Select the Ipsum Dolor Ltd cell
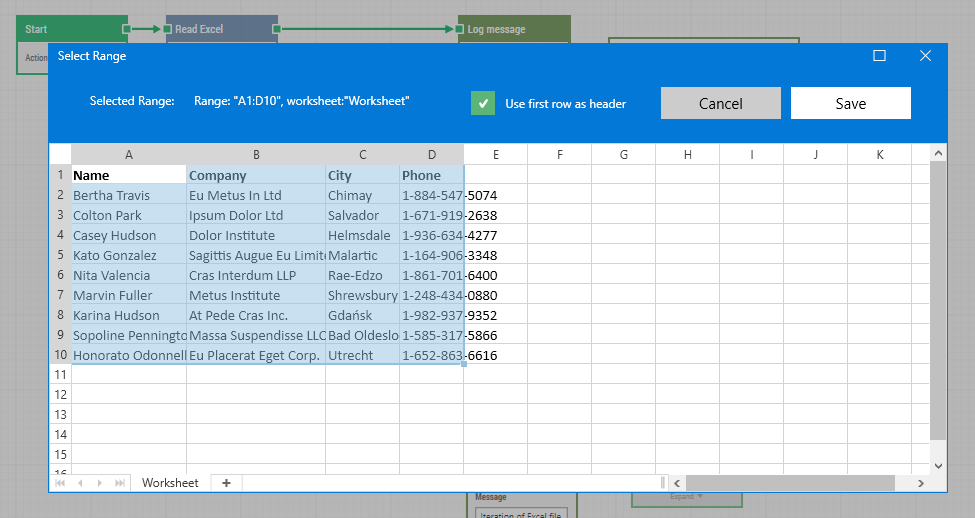Screen dimensions: 975x518 click(256, 215)
